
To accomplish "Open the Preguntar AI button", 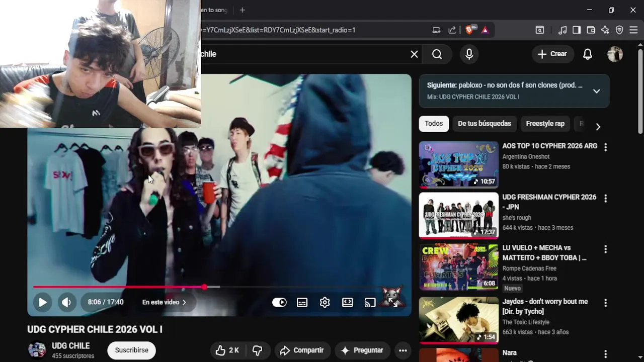I will point(362,350).
